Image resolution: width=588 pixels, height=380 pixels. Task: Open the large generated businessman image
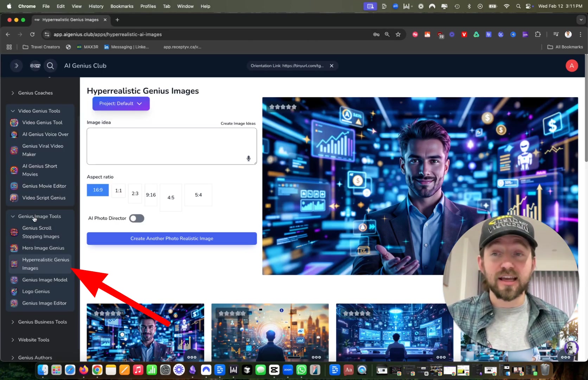tap(420, 186)
